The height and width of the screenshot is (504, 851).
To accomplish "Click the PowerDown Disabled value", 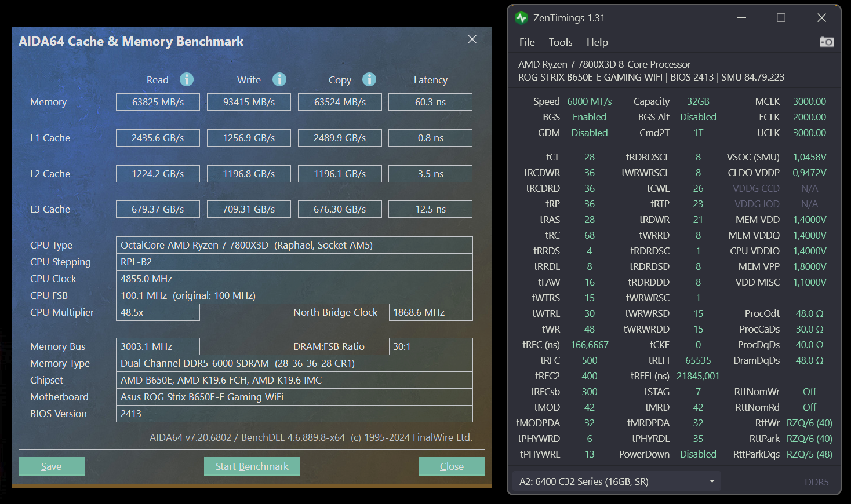I will [x=698, y=454].
